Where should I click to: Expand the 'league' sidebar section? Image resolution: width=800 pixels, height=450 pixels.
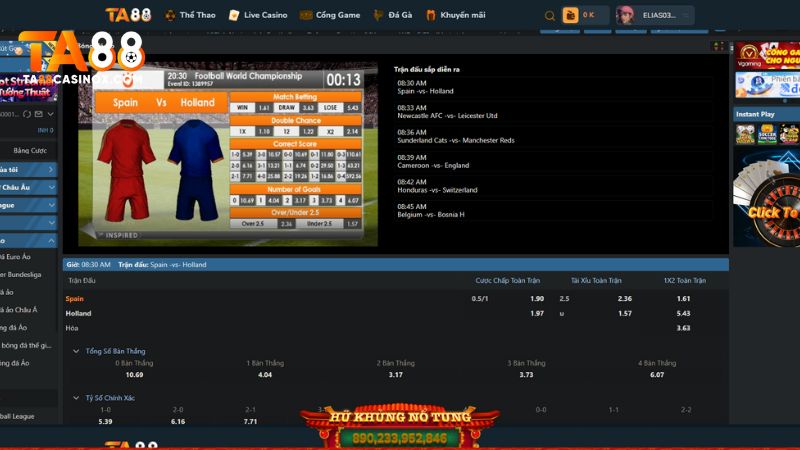(x=28, y=205)
